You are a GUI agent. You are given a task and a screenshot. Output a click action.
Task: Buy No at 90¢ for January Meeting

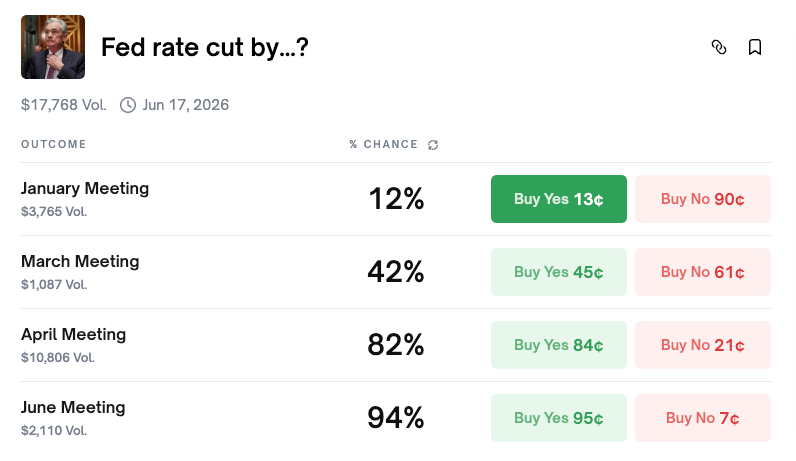click(702, 199)
